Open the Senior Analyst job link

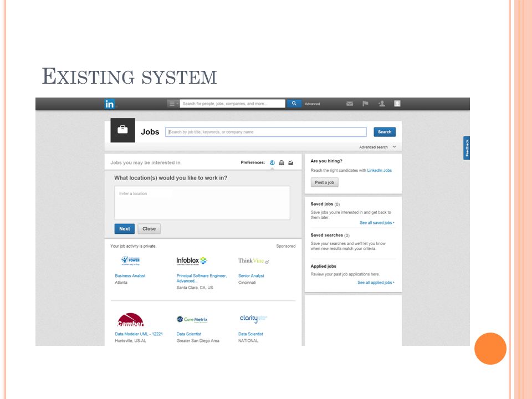point(251,276)
